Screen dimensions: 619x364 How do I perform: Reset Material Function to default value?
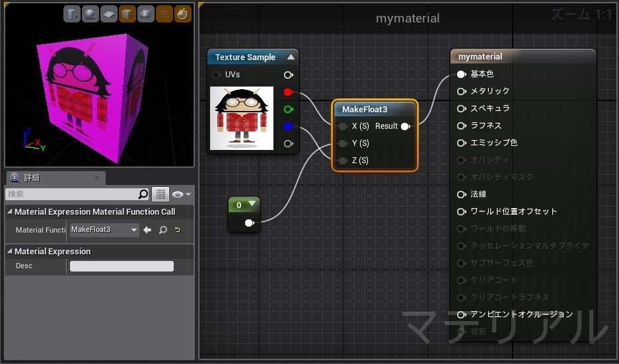coord(177,230)
